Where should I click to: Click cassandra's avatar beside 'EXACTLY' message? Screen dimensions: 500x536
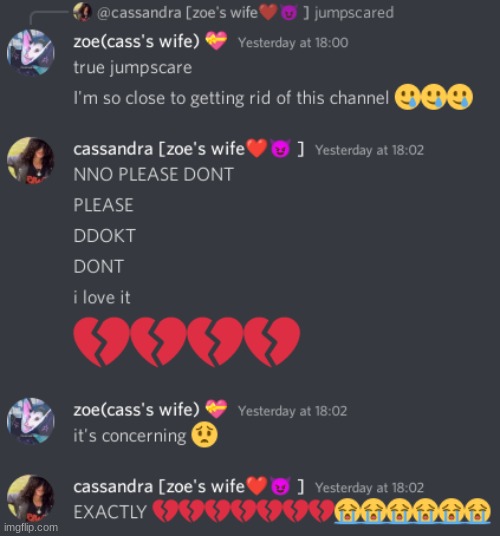tap(31, 498)
